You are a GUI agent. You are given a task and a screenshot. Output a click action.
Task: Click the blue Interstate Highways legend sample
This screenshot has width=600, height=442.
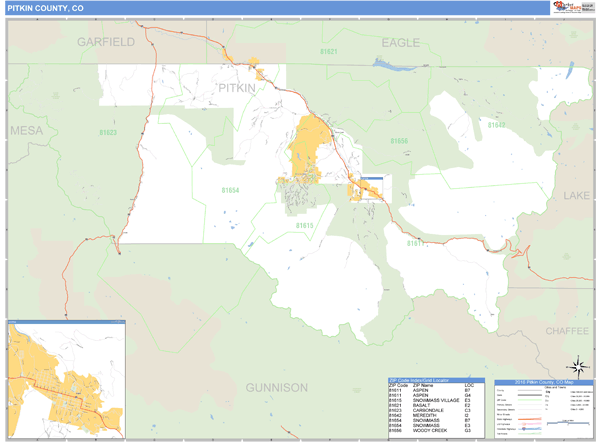coord(530,429)
